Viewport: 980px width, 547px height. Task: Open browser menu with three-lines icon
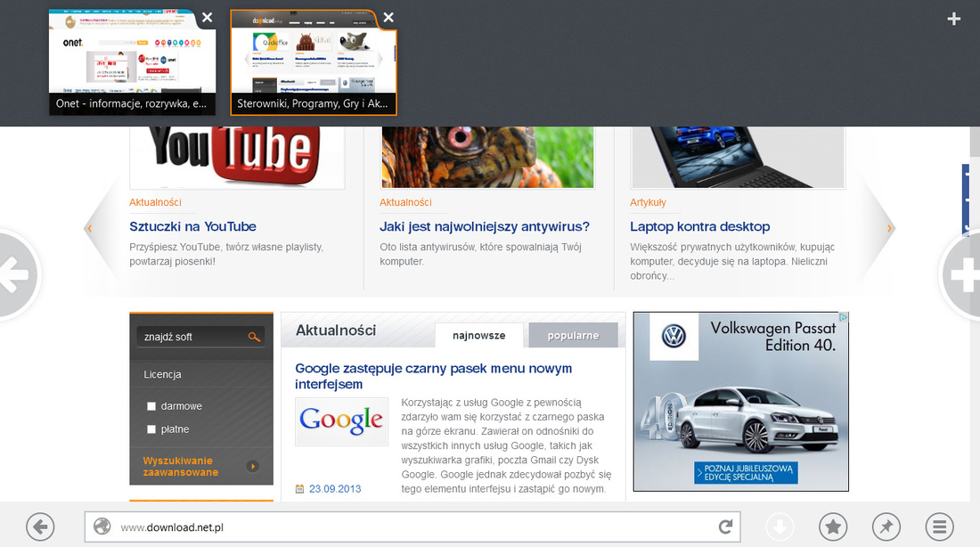tap(939, 527)
